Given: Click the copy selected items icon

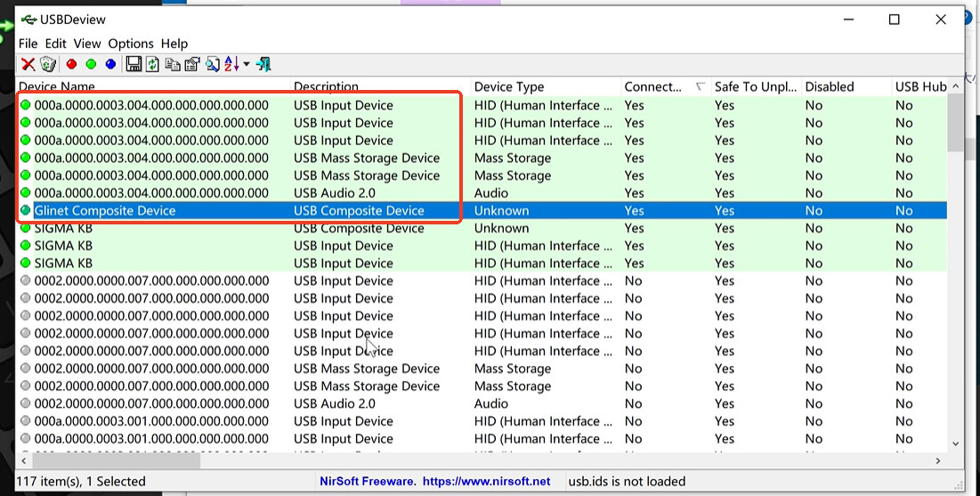Looking at the screenshot, I should [x=173, y=64].
